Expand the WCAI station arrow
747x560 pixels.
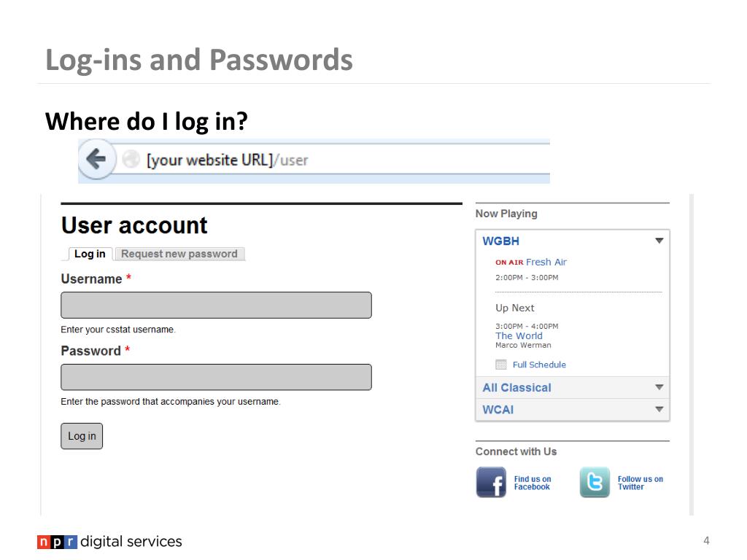pos(659,409)
